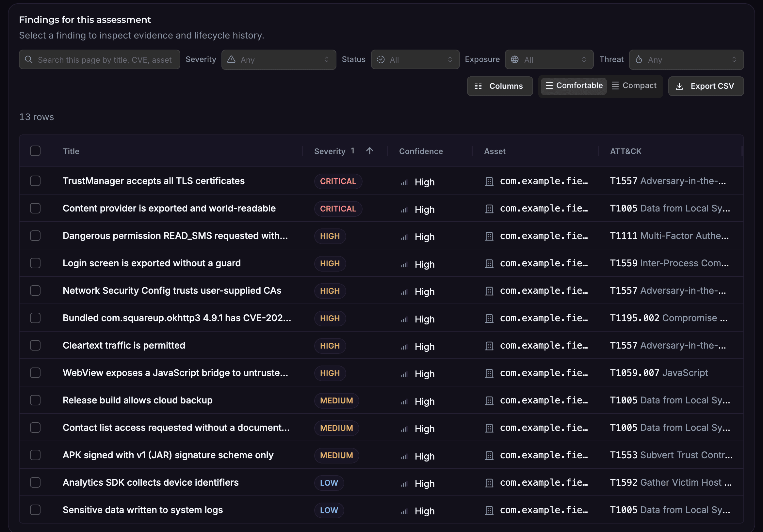Click confidence bars icon in TrustManager row
763x532 pixels.
coord(404,182)
